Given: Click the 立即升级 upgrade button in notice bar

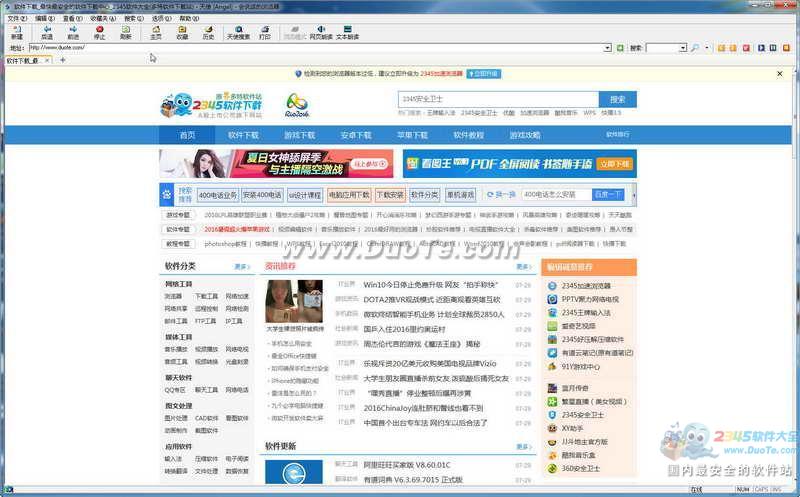Looking at the screenshot, I should pos(484,73).
